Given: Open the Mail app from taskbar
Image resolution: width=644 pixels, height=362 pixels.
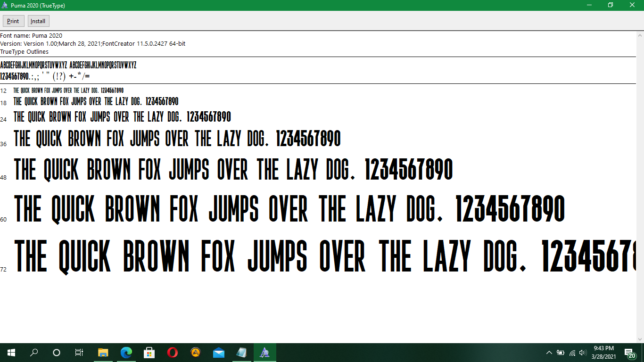Looking at the screenshot, I should (218, 353).
